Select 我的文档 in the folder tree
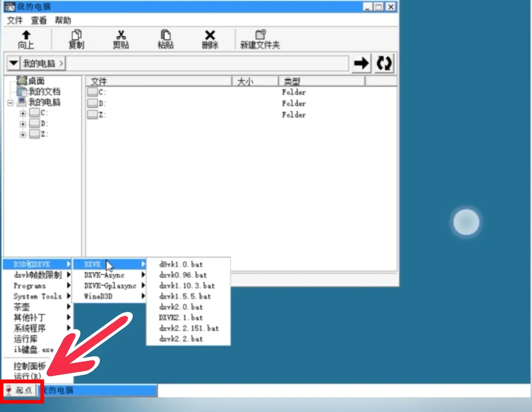Screen dimensions: 532x412 pos(44,92)
